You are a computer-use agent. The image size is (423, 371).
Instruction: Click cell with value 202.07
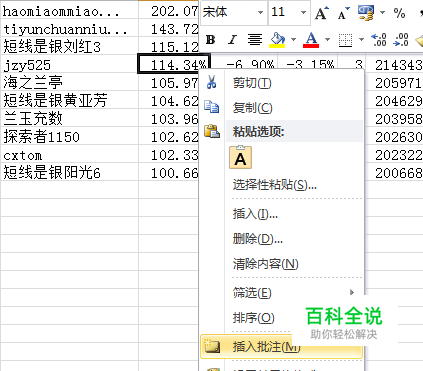[169, 11]
